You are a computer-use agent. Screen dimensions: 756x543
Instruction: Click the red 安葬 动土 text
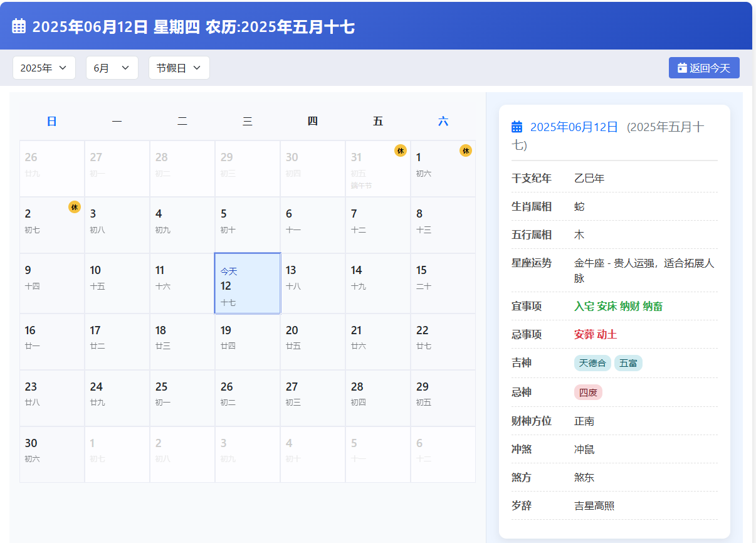tap(596, 335)
